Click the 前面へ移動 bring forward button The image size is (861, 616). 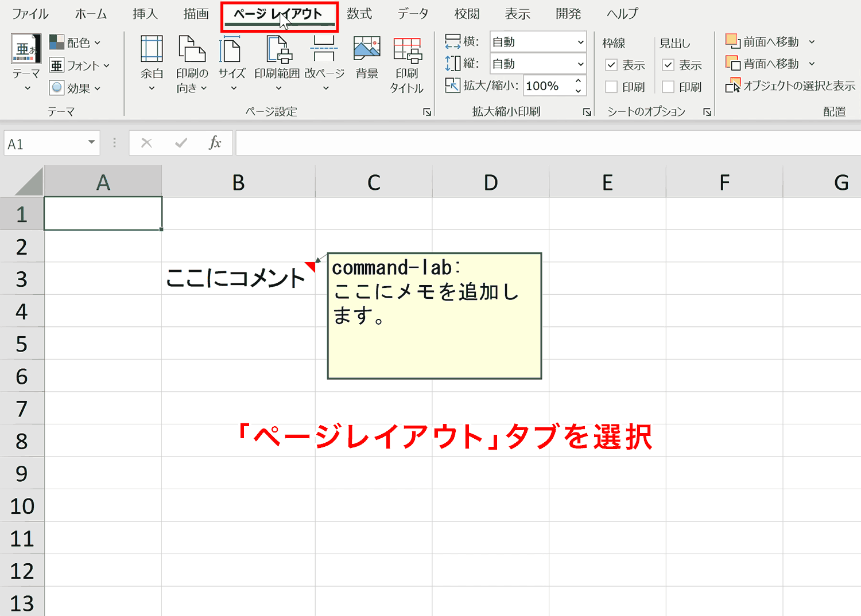tap(762, 41)
